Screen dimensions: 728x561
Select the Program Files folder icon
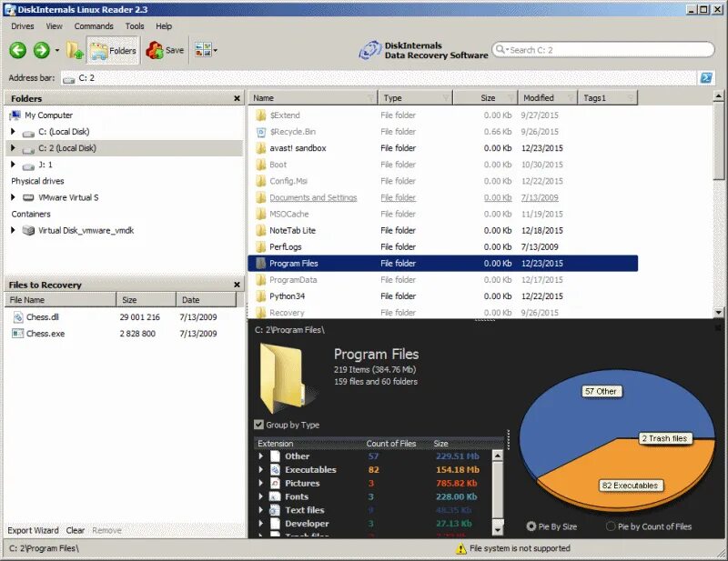pyautogui.click(x=261, y=263)
